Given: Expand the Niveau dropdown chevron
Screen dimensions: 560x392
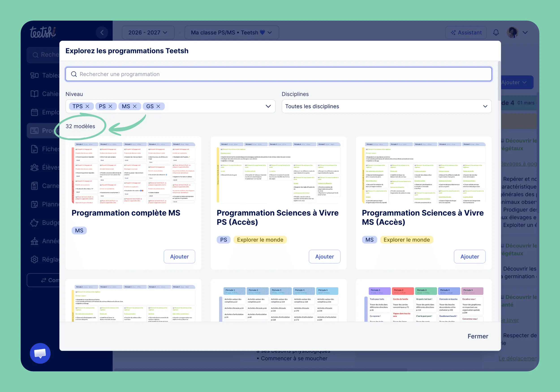Looking at the screenshot, I should tap(268, 106).
